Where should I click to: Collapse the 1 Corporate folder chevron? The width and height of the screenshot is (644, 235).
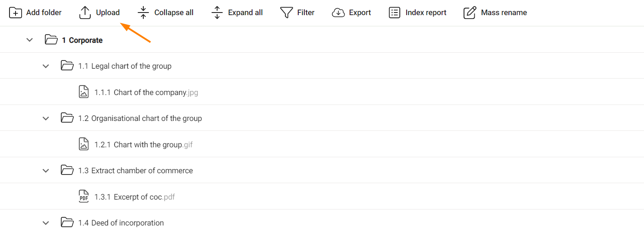(x=29, y=40)
